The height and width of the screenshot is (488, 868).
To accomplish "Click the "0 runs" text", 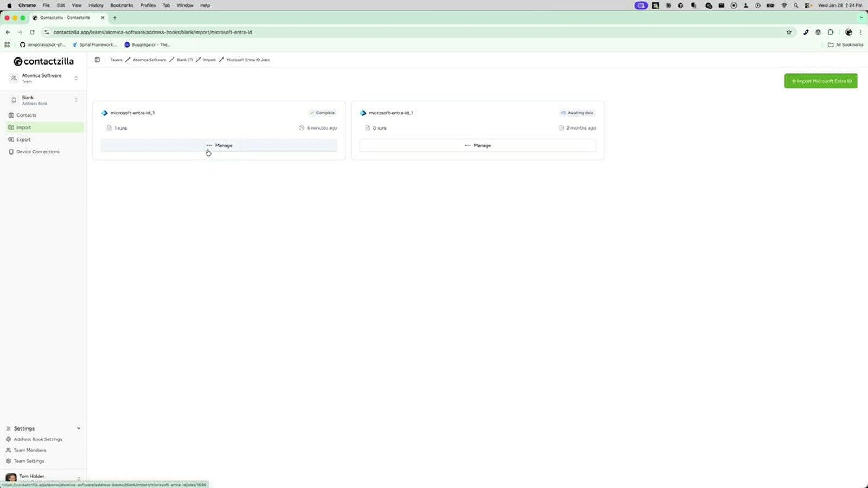I will (x=380, y=128).
